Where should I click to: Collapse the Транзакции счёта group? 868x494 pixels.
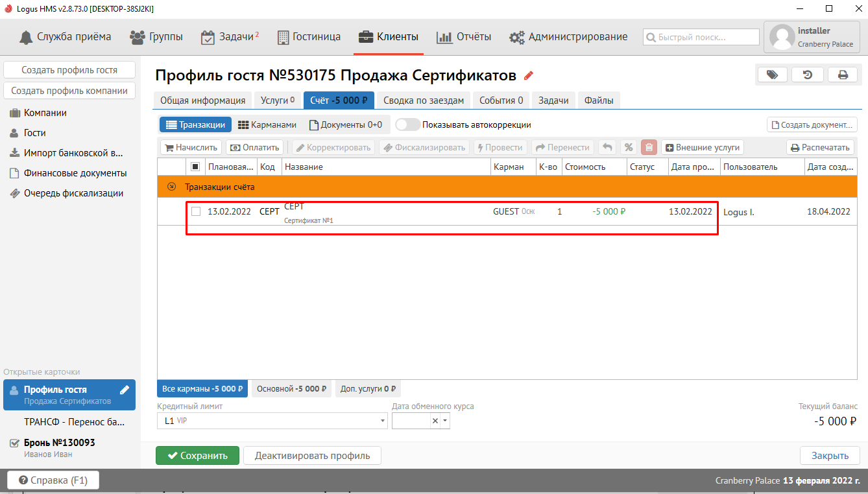pyautogui.click(x=171, y=187)
